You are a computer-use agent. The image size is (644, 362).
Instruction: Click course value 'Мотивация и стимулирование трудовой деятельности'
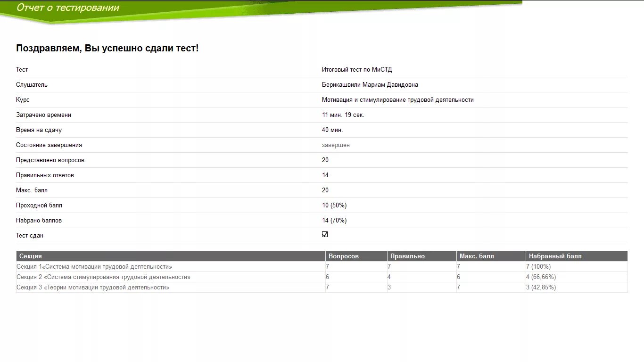[x=398, y=100]
